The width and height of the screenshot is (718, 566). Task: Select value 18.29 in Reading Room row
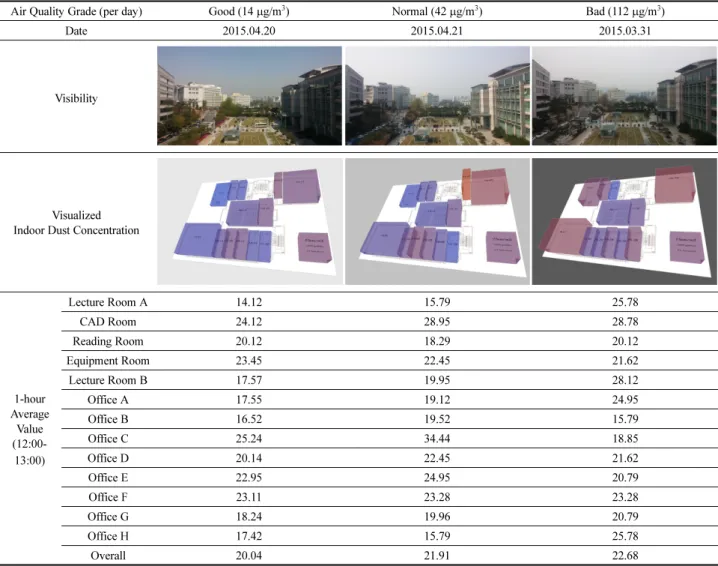437,341
